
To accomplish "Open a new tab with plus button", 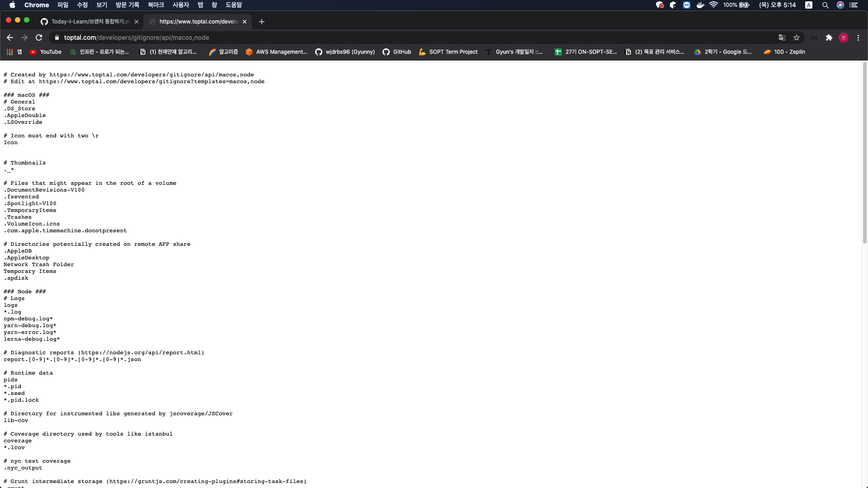I will coord(261,22).
